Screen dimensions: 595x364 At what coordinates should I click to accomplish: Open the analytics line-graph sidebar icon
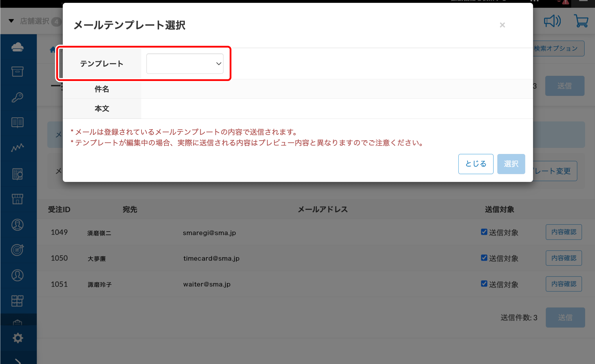pyautogui.click(x=17, y=148)
